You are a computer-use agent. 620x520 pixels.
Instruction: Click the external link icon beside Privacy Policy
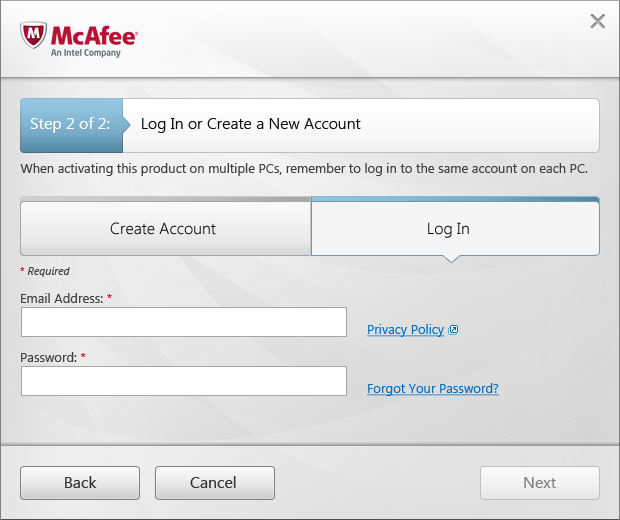(453, 329)
